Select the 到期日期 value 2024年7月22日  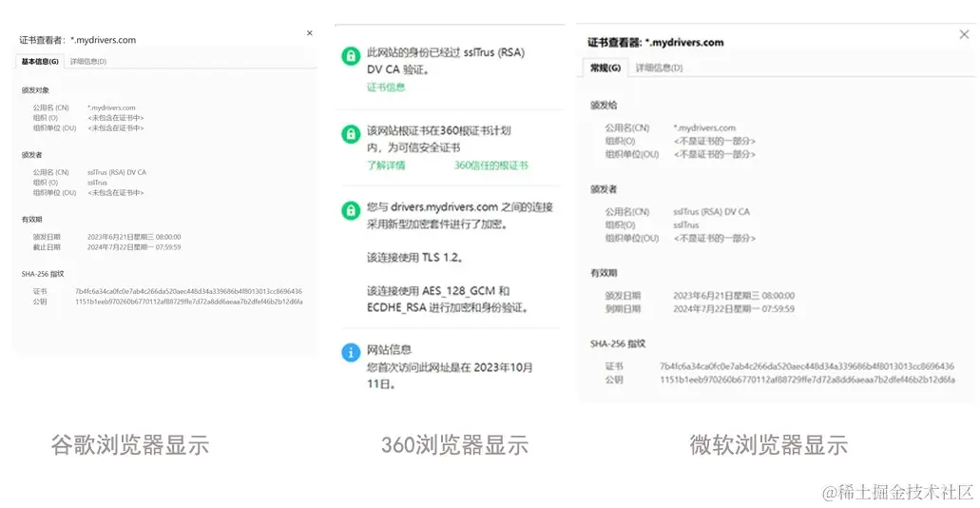point(735,308)
